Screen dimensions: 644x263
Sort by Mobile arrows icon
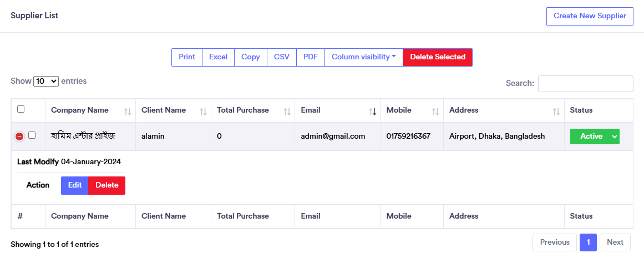click(x=435, y=112)
